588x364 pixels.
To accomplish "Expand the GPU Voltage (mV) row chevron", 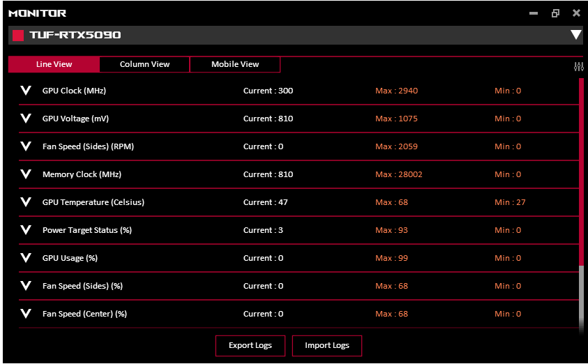I will (26, 119).
